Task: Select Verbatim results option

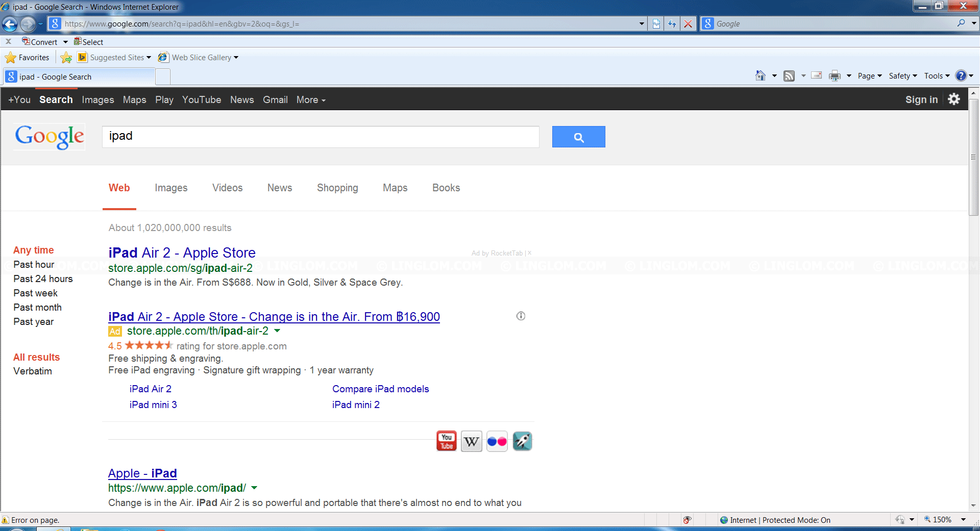Action: click(33, 371)
